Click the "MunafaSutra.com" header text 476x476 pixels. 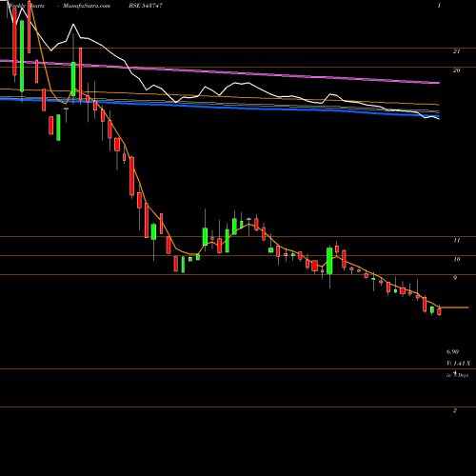(x=87, y=6)
